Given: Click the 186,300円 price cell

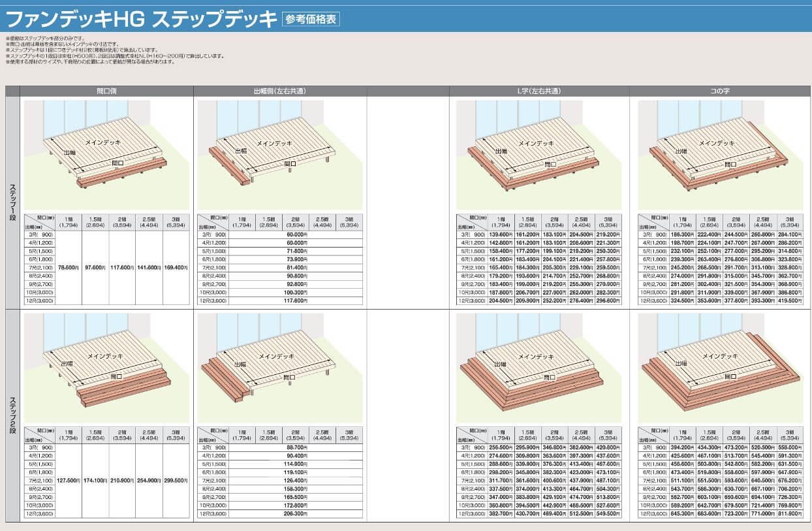Looking at the screenshot, I should coord(682,234).
